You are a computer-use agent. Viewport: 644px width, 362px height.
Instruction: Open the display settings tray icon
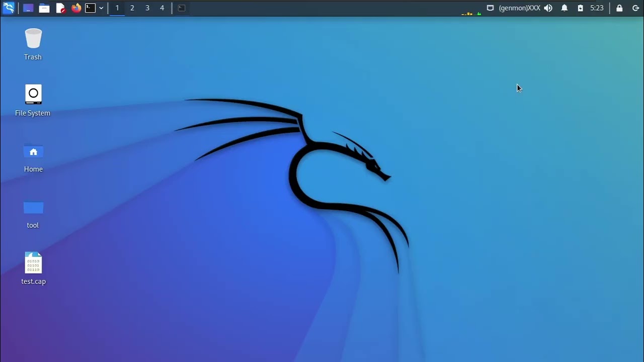pos(491,8)
